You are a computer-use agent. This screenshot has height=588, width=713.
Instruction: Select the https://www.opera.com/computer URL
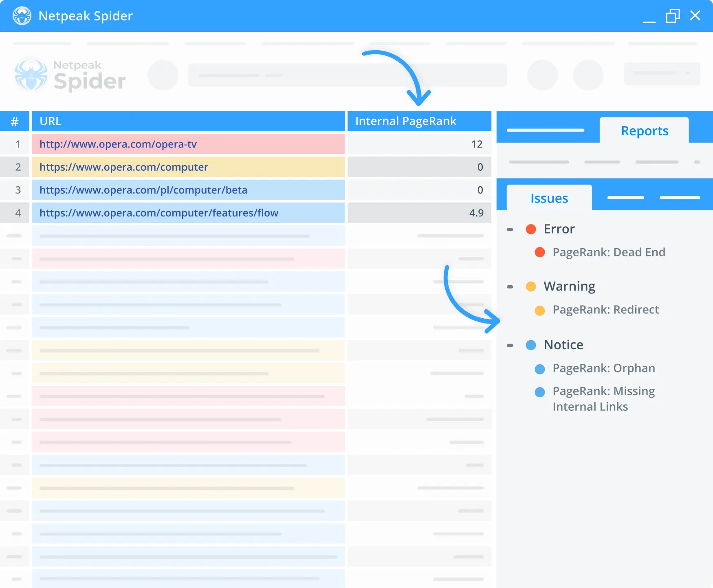click(x=124, y=167)
